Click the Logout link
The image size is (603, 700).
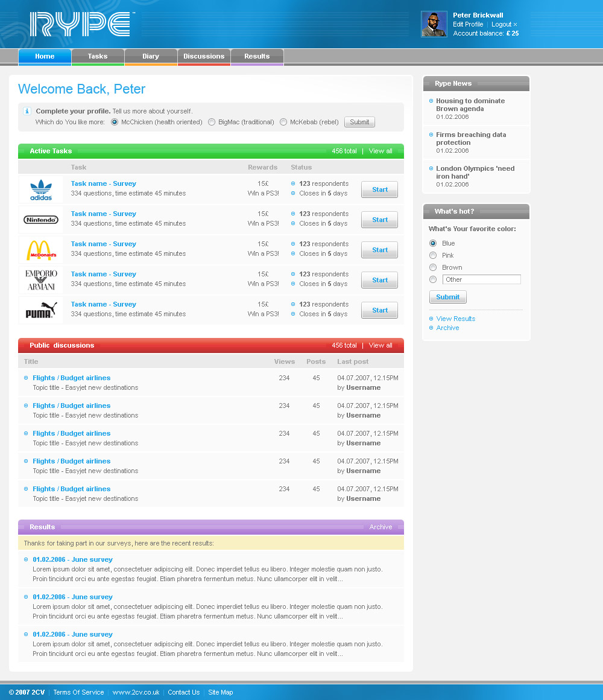[x=501, y=25]
